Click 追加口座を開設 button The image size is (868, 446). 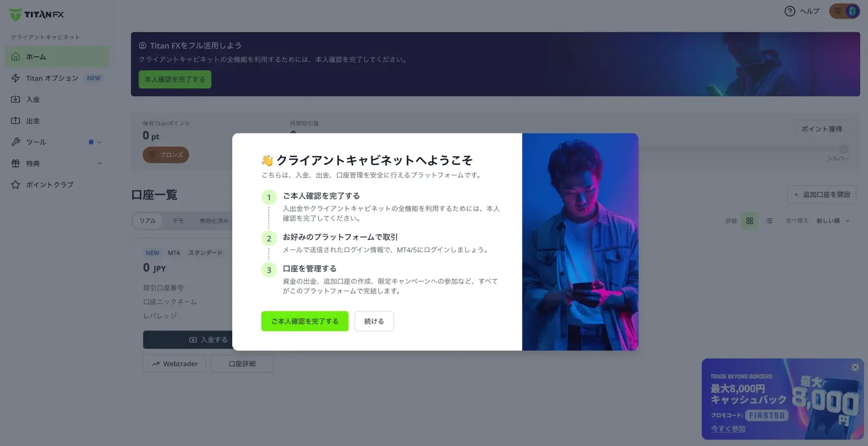[x=821, y=194]
